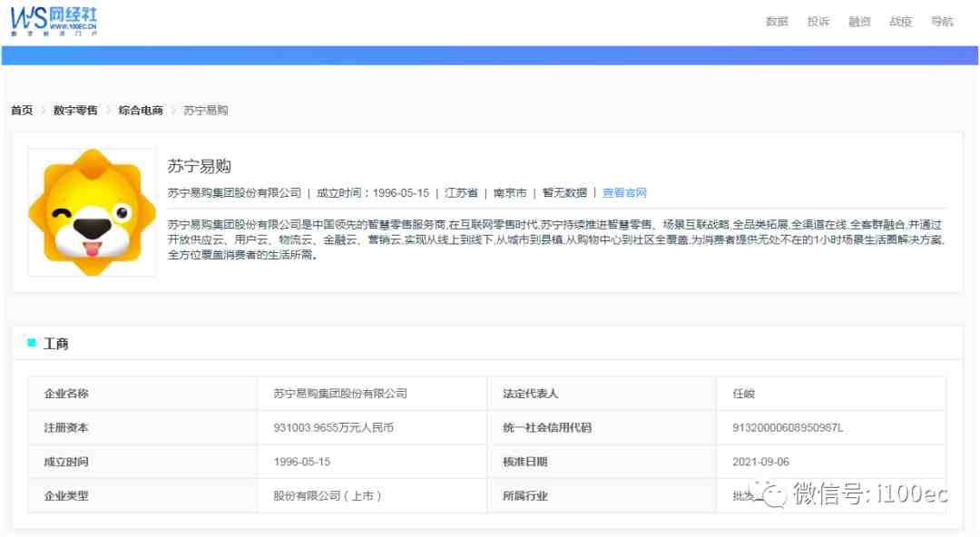Go to 首页 in the breadcrumb
The width and height of the screenshot is (980, 537).
click(x=22, y=111)
